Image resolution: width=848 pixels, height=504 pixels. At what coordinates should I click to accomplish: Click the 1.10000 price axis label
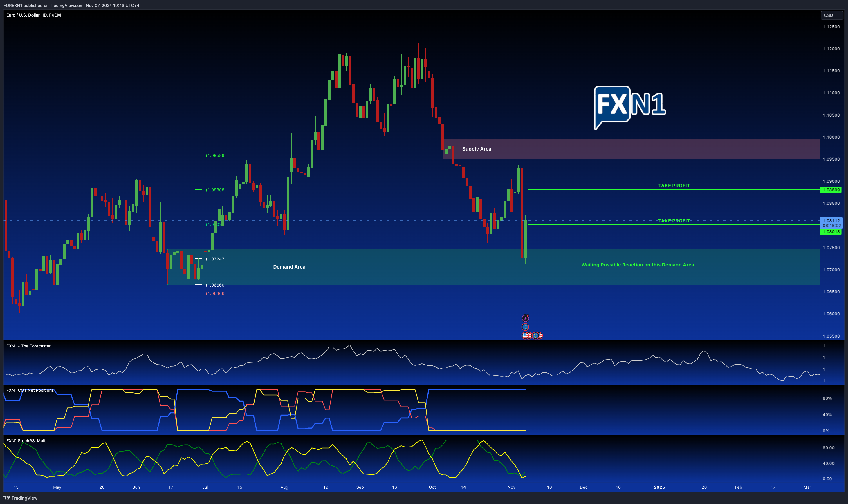831,137
